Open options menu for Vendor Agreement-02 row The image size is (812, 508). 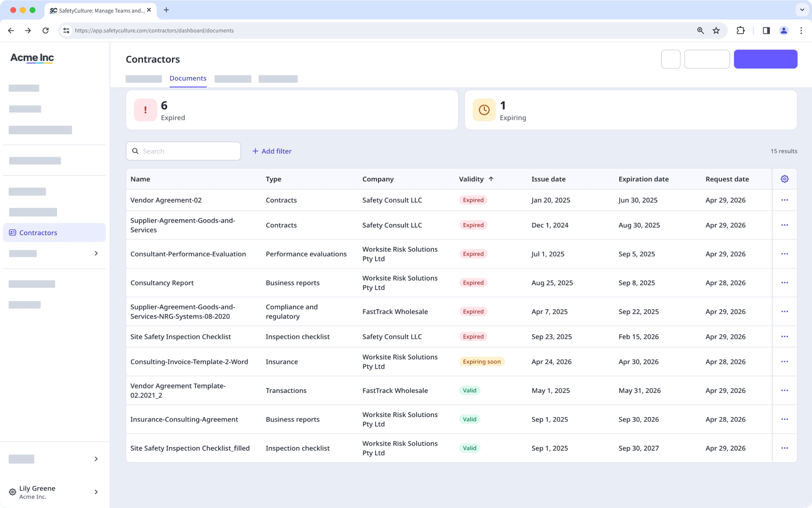784,200
